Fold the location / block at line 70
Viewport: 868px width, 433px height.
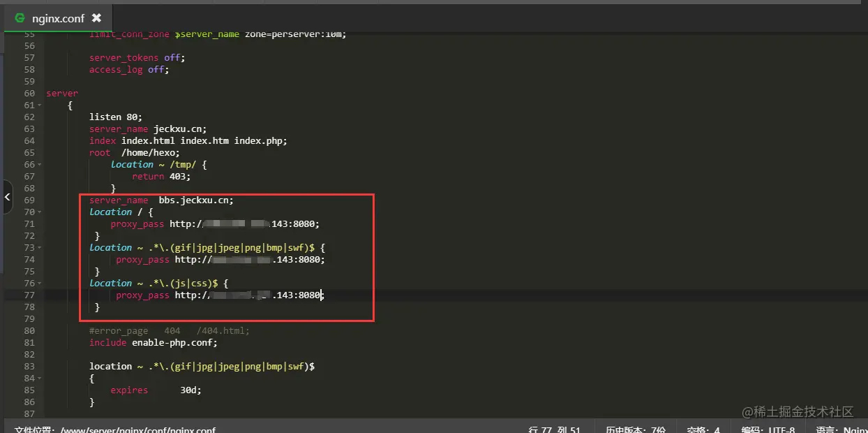point(39,212)
